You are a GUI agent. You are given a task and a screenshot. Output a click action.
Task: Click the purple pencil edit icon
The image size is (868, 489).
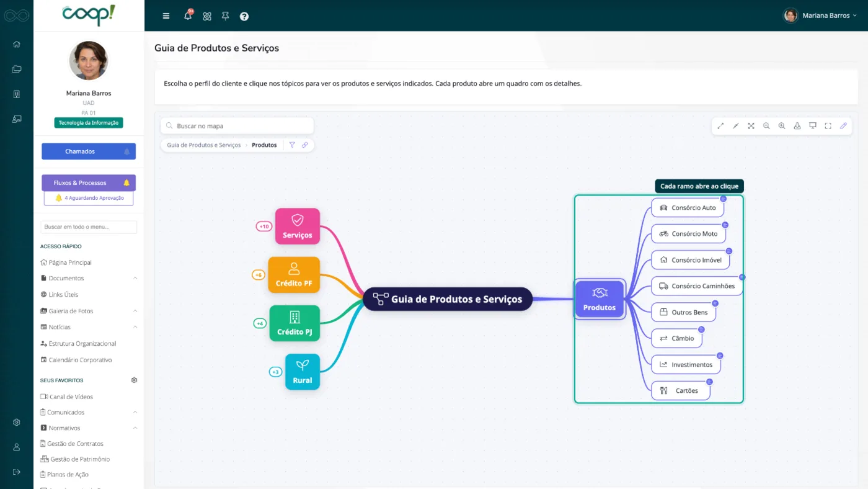pos(843,126)
